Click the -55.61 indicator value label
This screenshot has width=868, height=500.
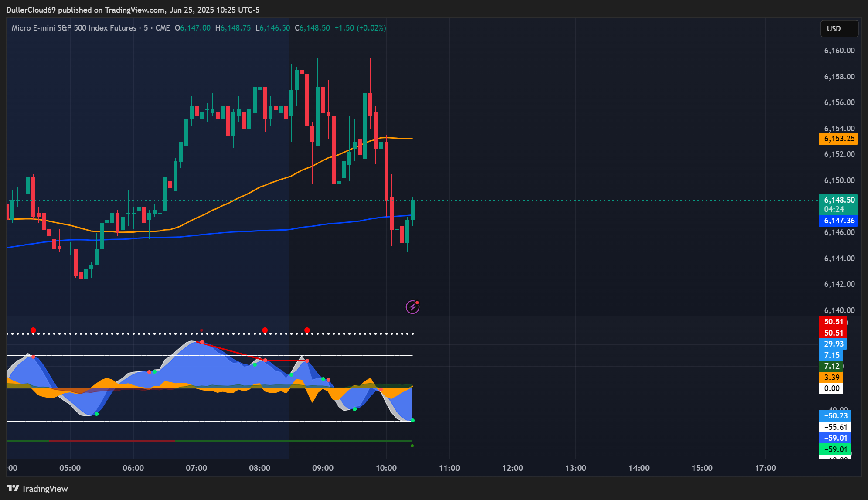(835, 427)
